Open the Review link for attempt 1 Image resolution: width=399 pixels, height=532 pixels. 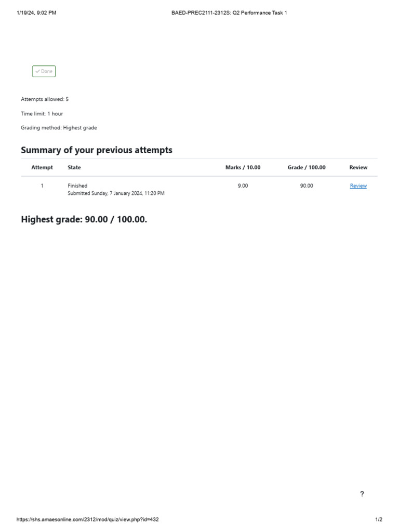pyautogui.click(x=358, y=186)
